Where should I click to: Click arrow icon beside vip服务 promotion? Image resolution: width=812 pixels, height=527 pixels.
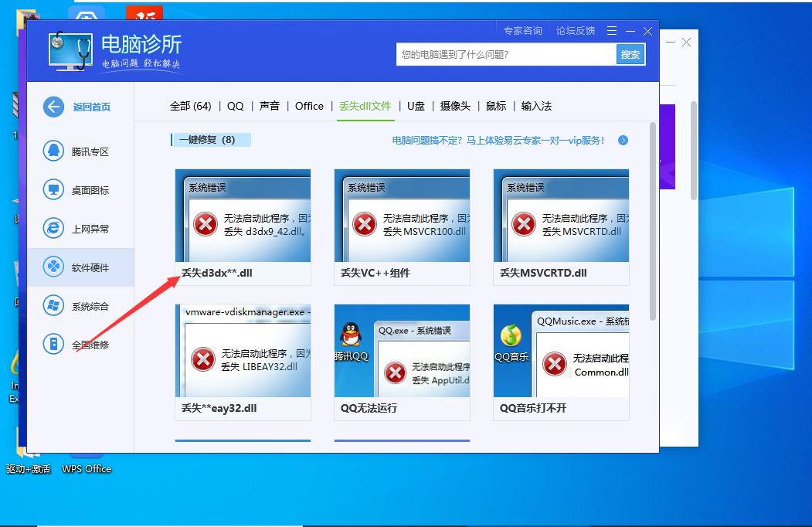pyautogui.click(x=623, y=141)
